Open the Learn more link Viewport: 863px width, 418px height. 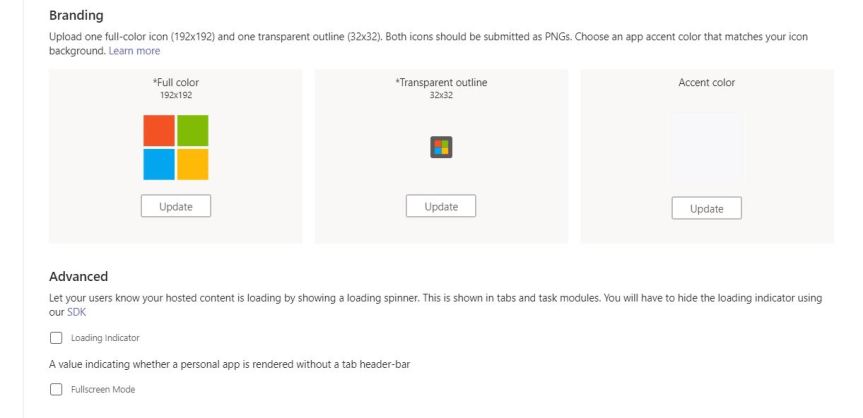pyautogui.click(x=134, y=51)
